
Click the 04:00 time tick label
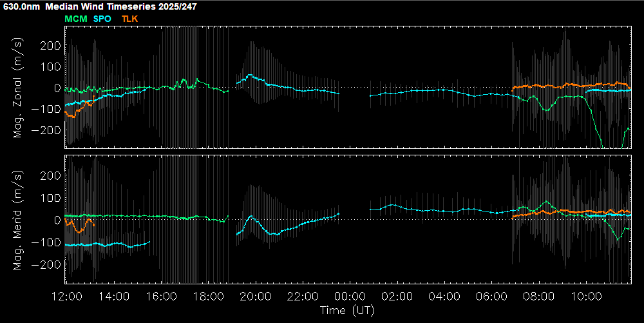pyautogui.click(x=444, y=297)
